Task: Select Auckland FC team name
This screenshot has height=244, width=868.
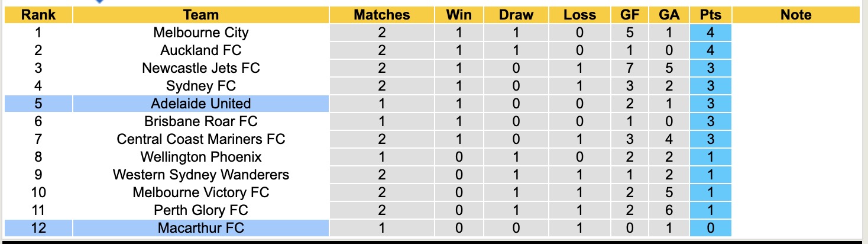Action: tap(201, 50)
